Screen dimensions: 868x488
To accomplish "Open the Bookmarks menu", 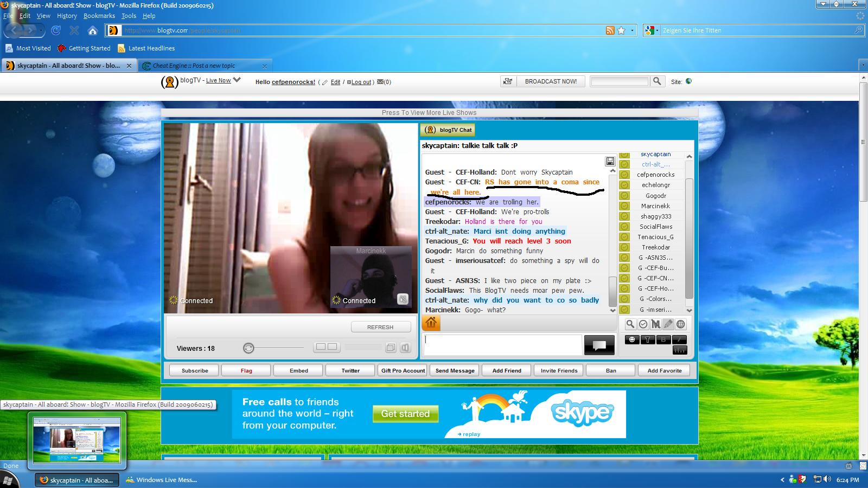I will (x=99, y=16).
